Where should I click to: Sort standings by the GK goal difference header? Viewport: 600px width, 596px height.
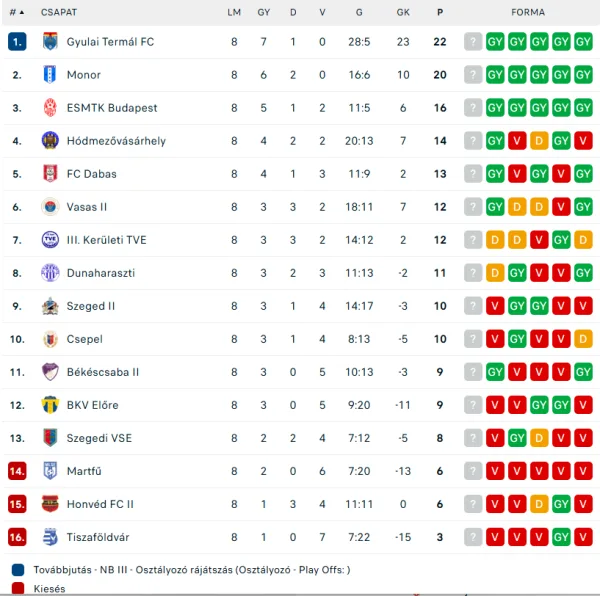(403, 12)
